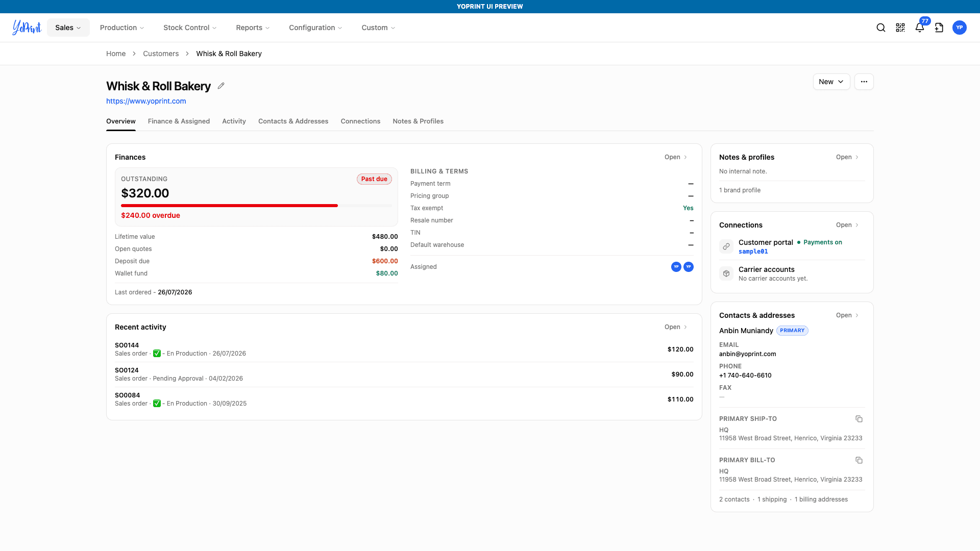Click the contact name Anbin Muniandy
The height and width of the screenshot is (551, 980).
coord(746,331)
